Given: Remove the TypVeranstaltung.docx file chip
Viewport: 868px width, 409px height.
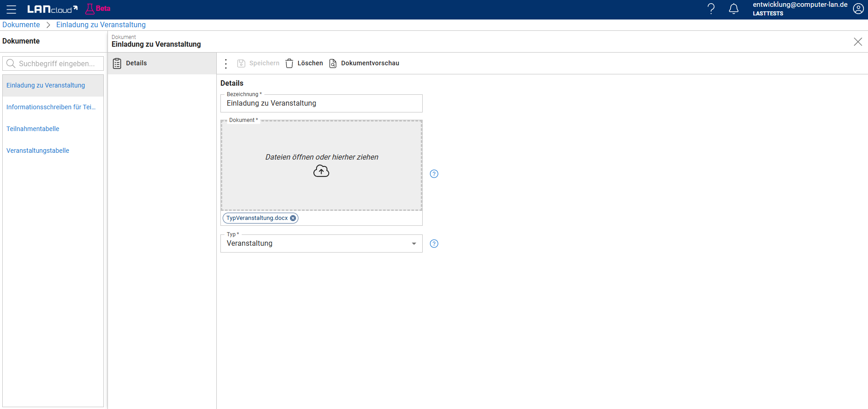Looking at the screenshot, I should [x=293, y=218].
